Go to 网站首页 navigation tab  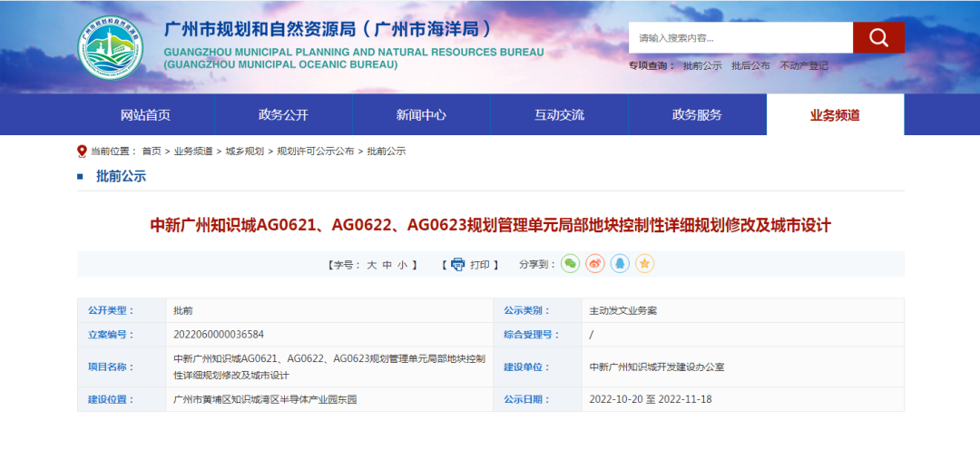145,115
